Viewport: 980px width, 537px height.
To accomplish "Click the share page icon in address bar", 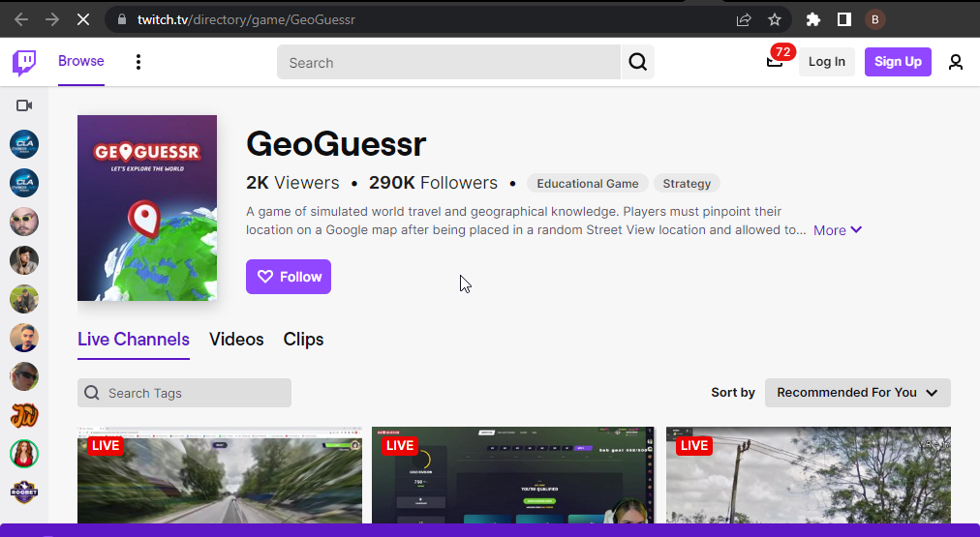I will point(743,19).
